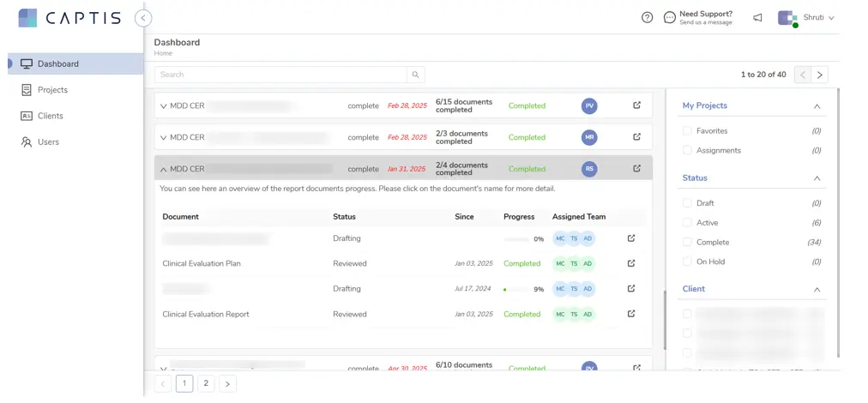Viewport: 868px width, 403px height.
Task: Tick the Complete status checkbox
Action: tap(686, 243)
